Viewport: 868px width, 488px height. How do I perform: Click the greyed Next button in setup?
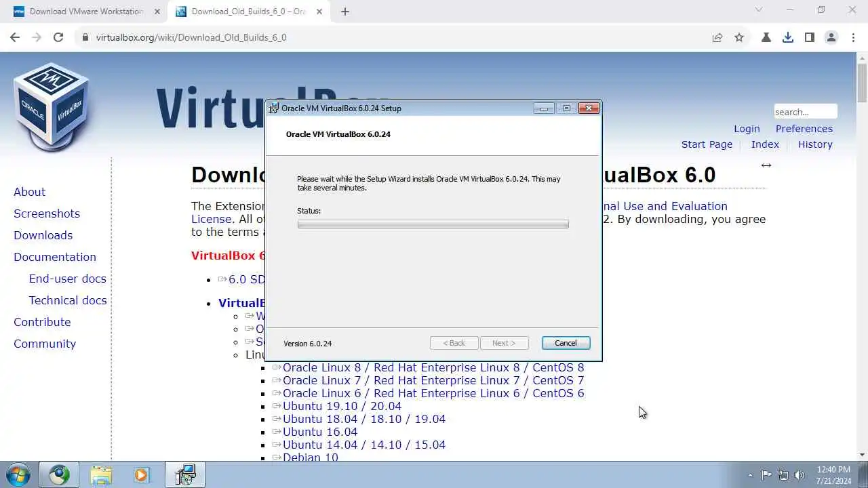tap(504, 343)
